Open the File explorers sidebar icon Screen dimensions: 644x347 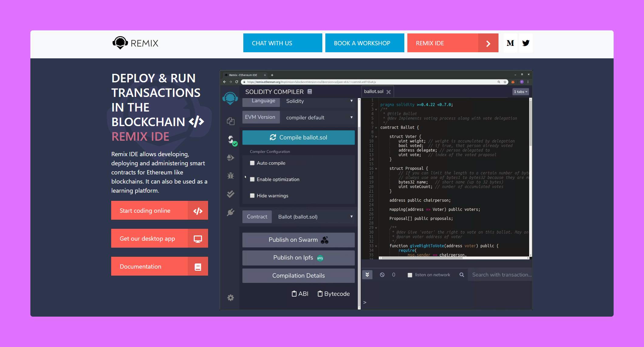(231, 121)
